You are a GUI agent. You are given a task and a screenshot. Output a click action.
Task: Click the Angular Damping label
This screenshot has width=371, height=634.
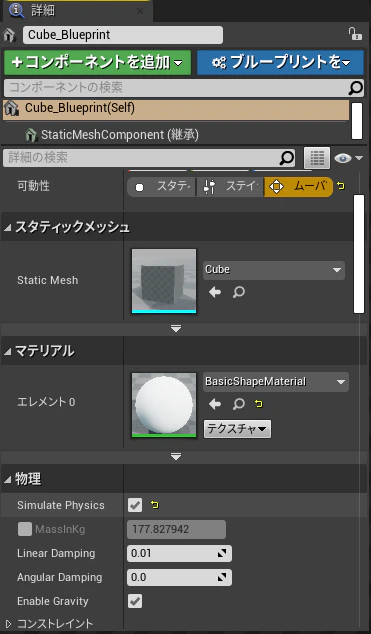(59, 577)
